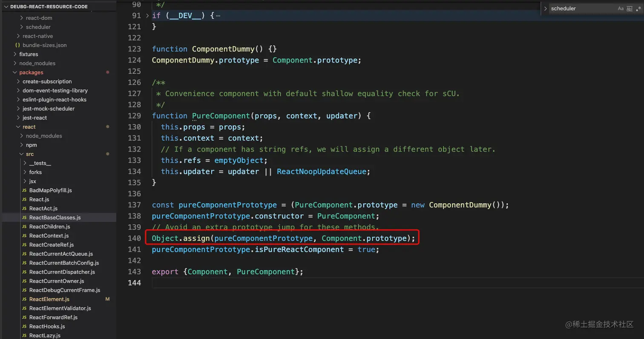Open ReactElementValidator.js file
The width and height of the screenshot is (644, 339).
[x=60, y=308]
